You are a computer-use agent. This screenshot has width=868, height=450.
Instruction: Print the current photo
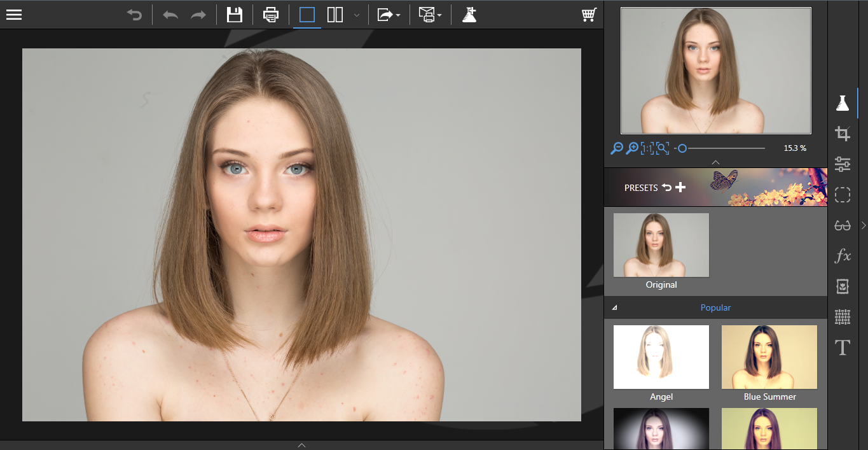271,14
